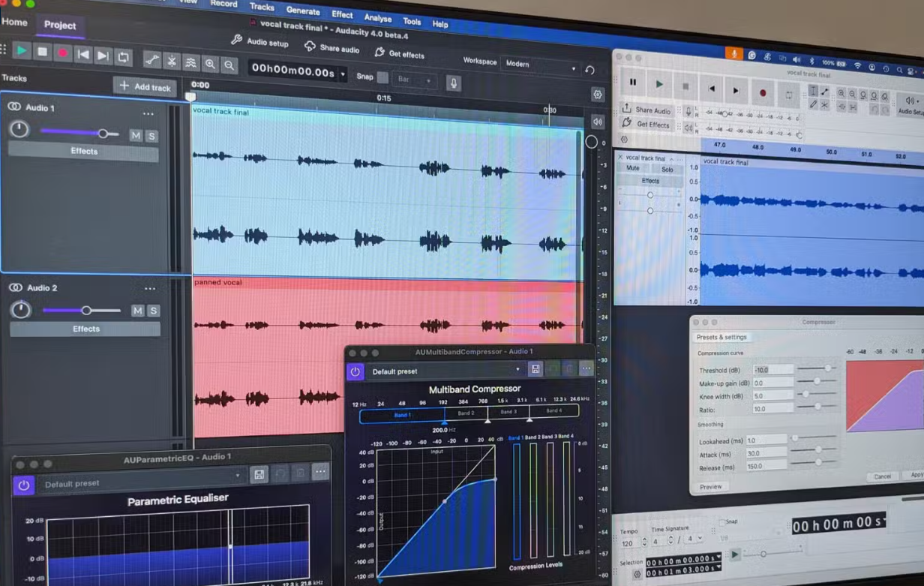Select Band 3 in Multiband Compressor
This screenshot has height=586, width=924.
pos(508,412)
